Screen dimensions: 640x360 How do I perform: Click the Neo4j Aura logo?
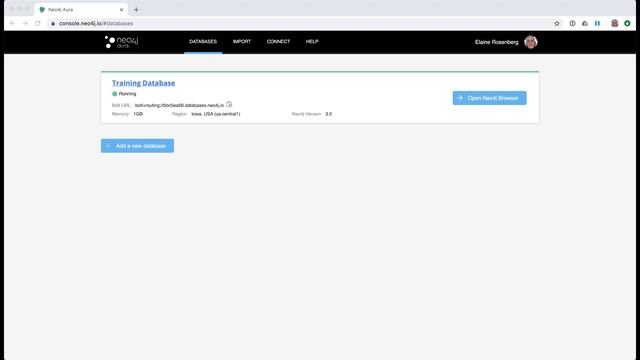(x=122, y=42)
